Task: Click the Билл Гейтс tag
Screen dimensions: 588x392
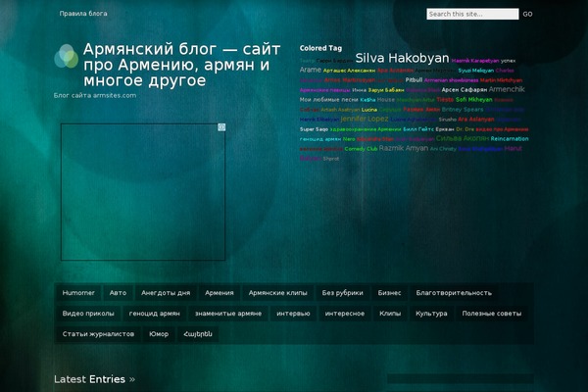Action: (418, 129)
